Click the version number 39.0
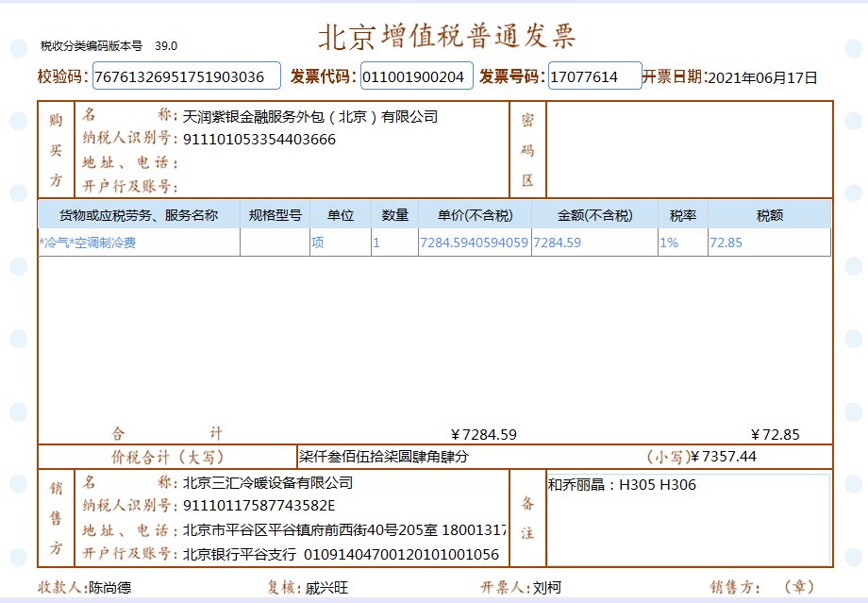Screen dimensions: 868x603 click(x=166, y=46)
